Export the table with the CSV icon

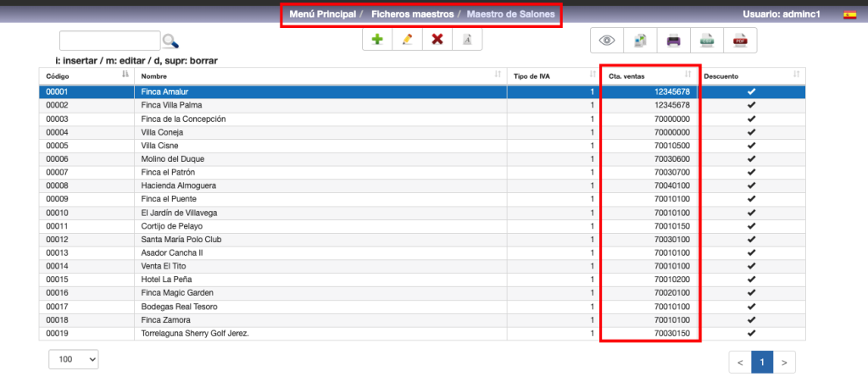click(706, 40)
